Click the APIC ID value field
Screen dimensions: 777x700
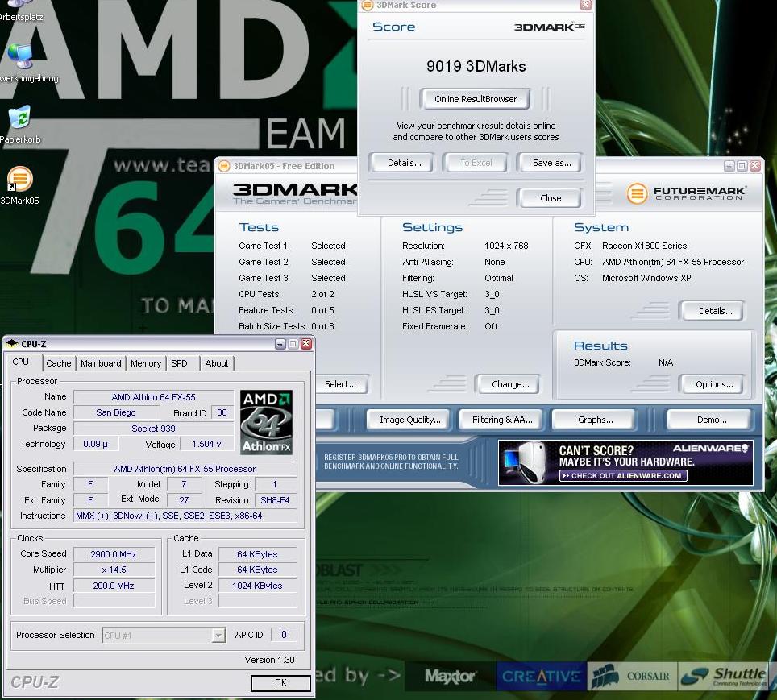tap(284, 635)
